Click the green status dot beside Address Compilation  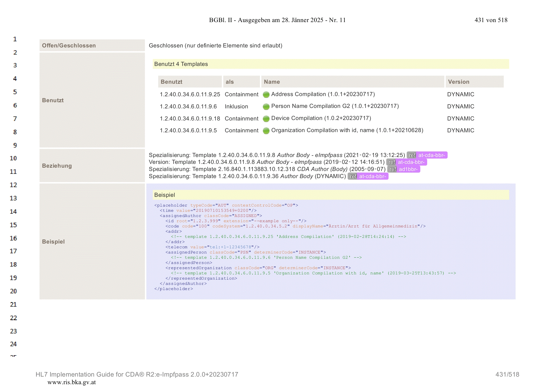point(266,95)
